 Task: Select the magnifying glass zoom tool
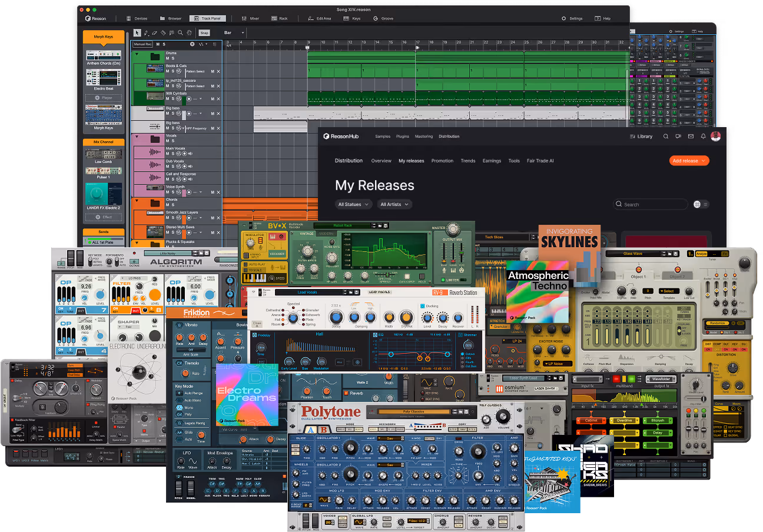pyautogui.click(x=181, y=33)
